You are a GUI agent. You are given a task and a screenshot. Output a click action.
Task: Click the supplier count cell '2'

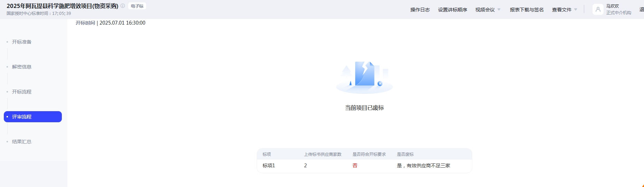coord(305,166)
